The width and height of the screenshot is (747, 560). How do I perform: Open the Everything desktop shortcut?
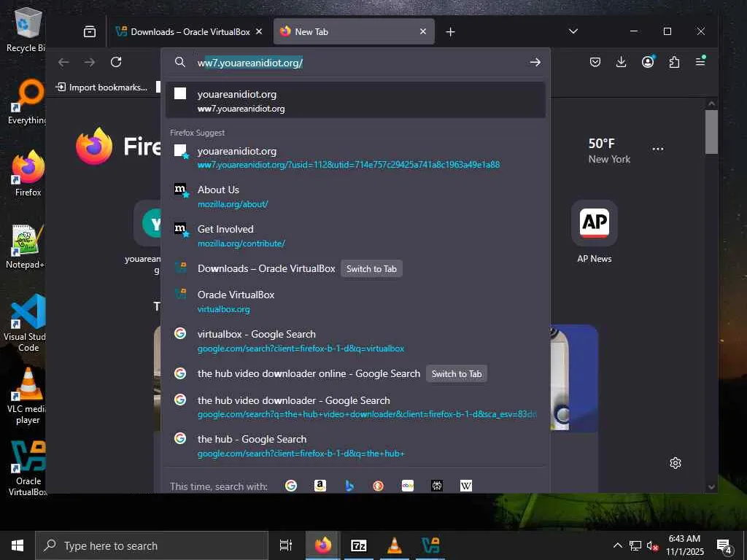pos(26,102)
